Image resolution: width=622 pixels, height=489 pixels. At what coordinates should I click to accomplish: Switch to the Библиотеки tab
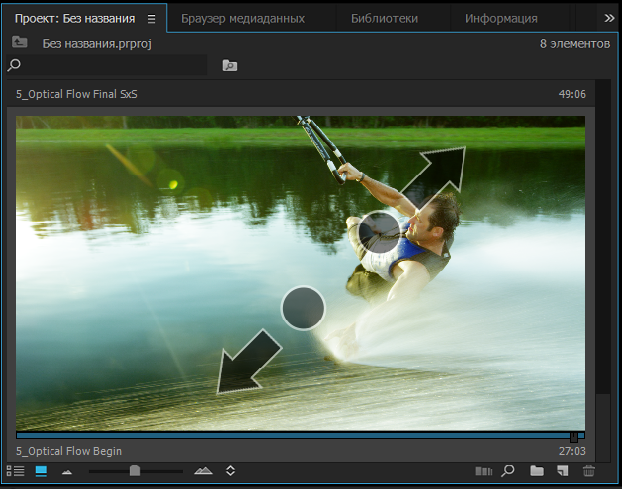click(384, 19)
